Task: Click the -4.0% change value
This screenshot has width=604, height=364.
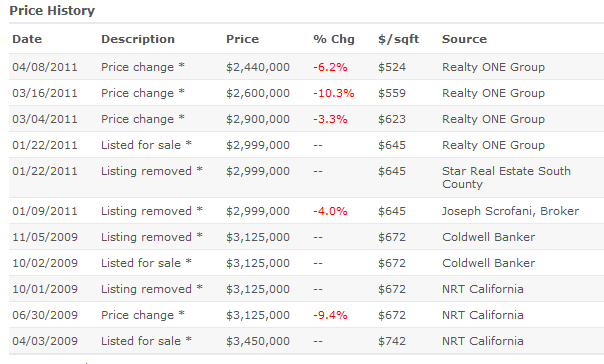Action: (x=330, y=211)
